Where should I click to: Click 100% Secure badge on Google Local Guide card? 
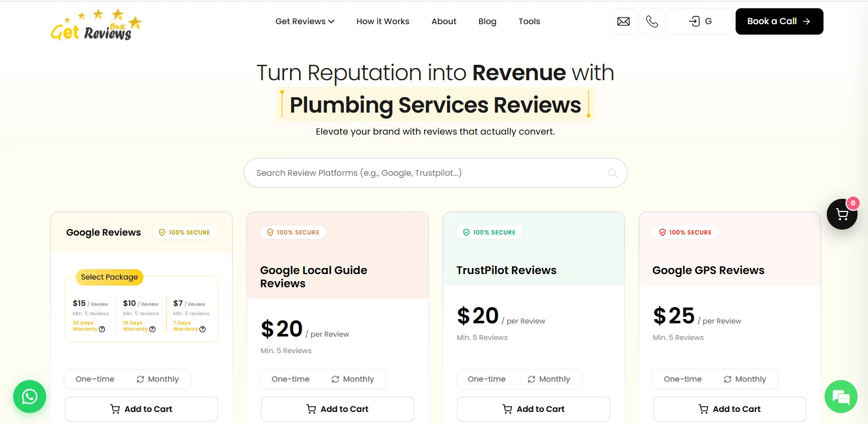tap(293, 232)
